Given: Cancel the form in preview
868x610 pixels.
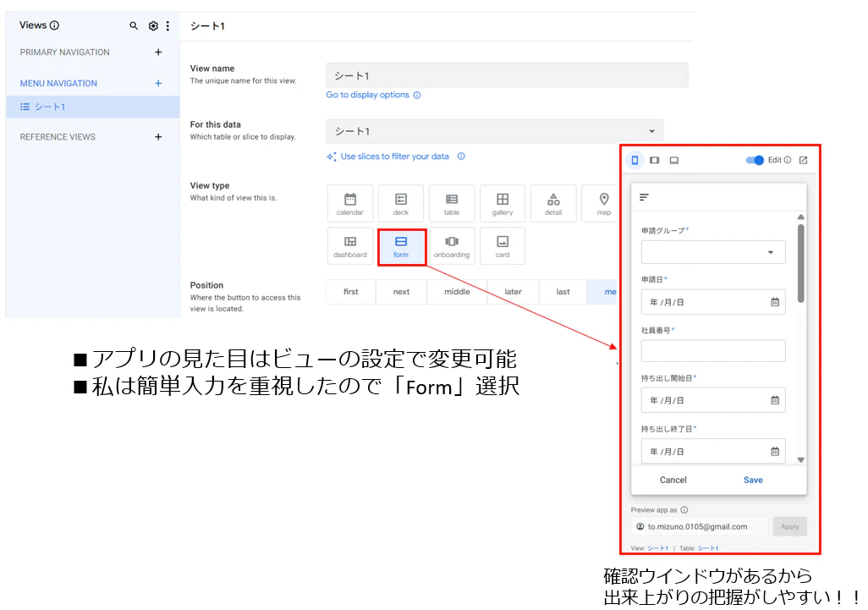Looking at the screenshot, I should click(673, 480).
